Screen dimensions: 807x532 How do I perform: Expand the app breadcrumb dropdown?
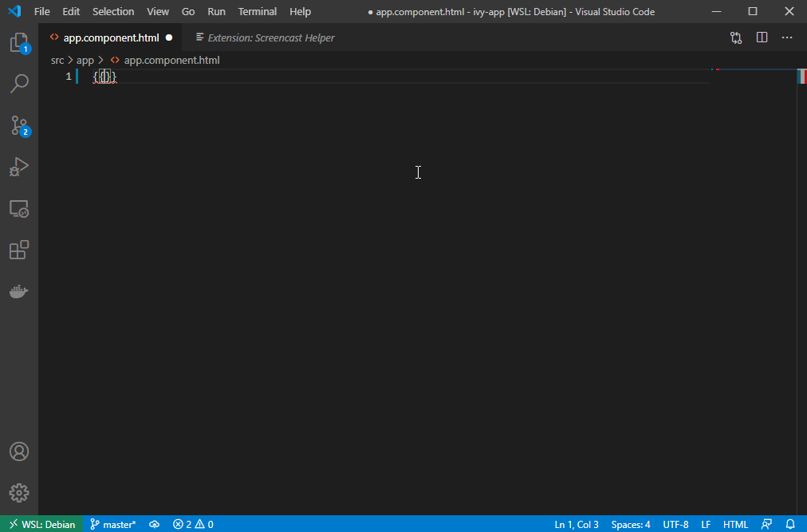(x=85, y=60)
